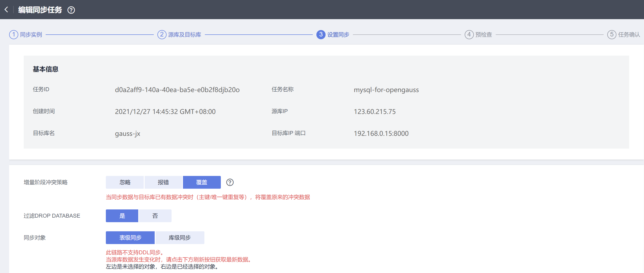Image resolution: width=644 pixels, height=273 pixels.
Task: Click the task ID value text
Action: click(177, 90)
